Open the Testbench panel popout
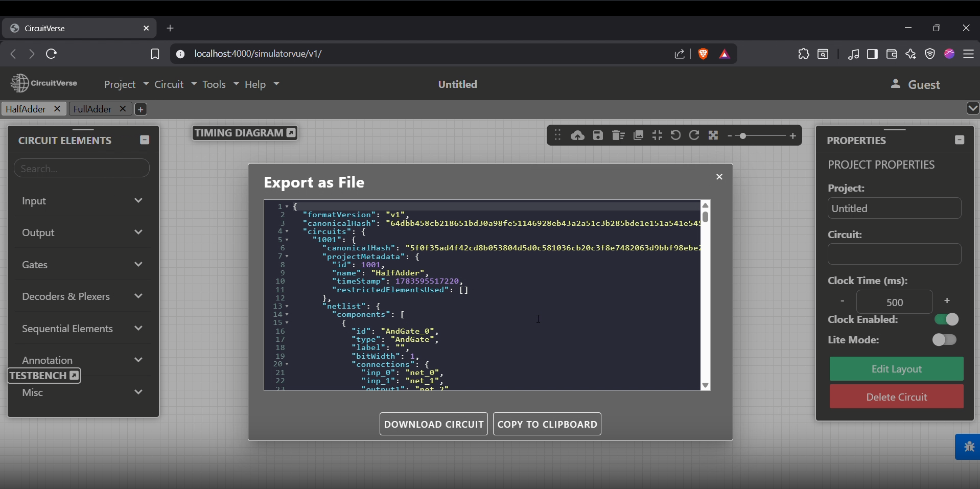 pyautogui.click(x=74, y=376)
